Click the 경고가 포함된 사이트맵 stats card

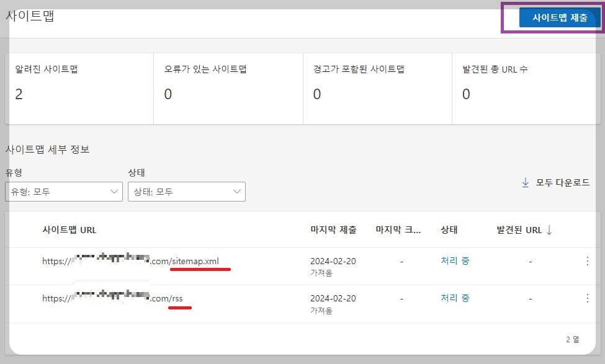[377, 87]
